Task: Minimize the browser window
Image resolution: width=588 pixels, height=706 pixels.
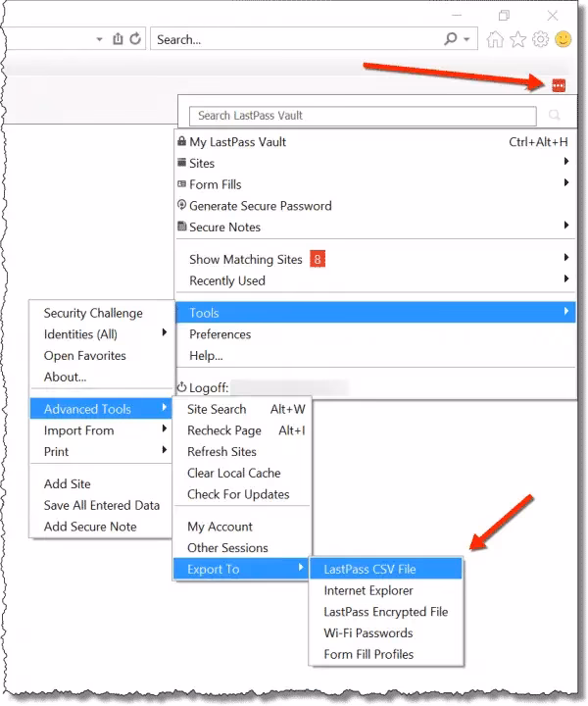Action: pyautogui.click(x=457, y=16)
